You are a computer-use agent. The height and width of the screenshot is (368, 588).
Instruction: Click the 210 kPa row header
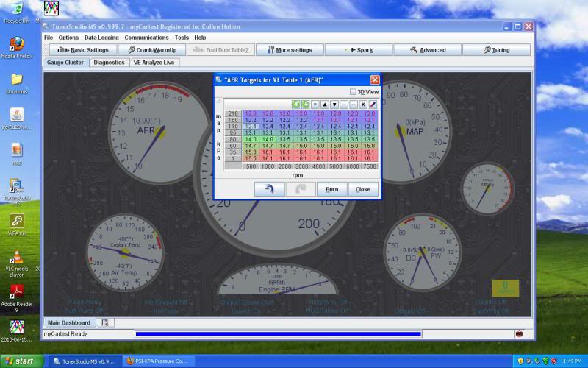(233, 113)
